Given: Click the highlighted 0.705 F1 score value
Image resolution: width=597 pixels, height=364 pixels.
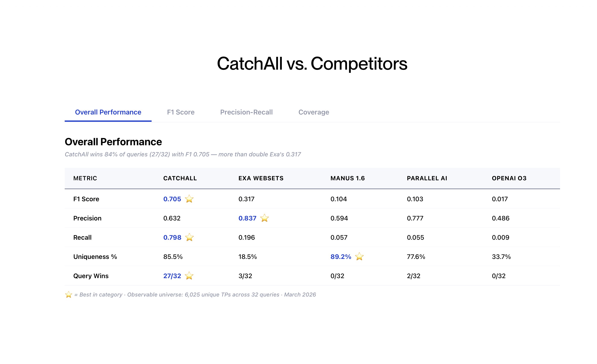Looking at the screenshot, I should [x=172, y=199].
